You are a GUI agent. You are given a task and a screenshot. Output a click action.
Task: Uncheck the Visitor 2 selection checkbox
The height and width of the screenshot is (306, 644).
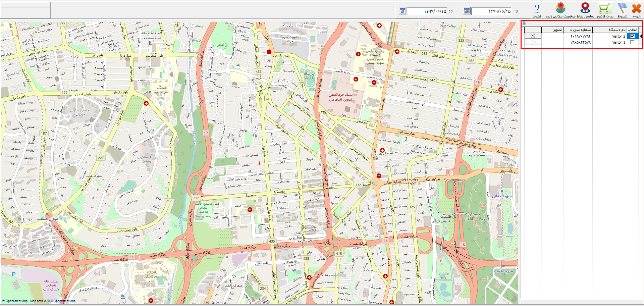pos(632,36)
